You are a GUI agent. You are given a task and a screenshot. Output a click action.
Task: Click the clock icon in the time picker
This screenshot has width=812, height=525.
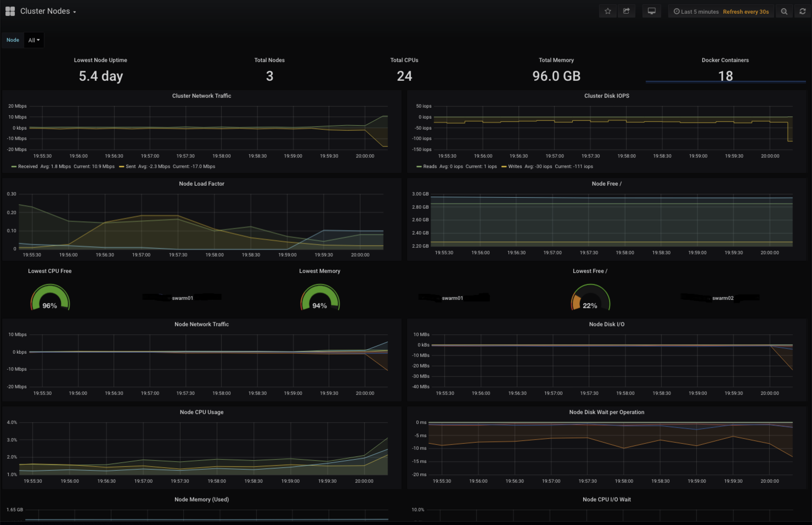point(676,12)
